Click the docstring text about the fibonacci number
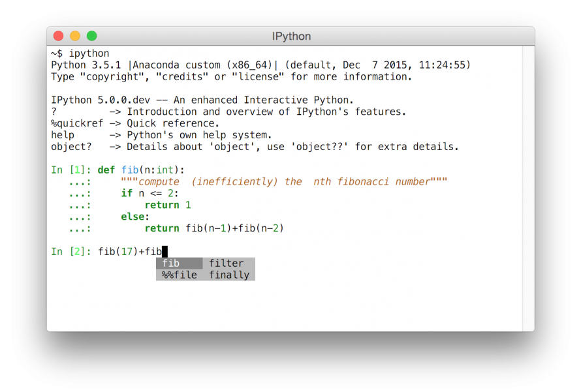The width and height of the screenshot is (581, 392). (x=284, y=182)
